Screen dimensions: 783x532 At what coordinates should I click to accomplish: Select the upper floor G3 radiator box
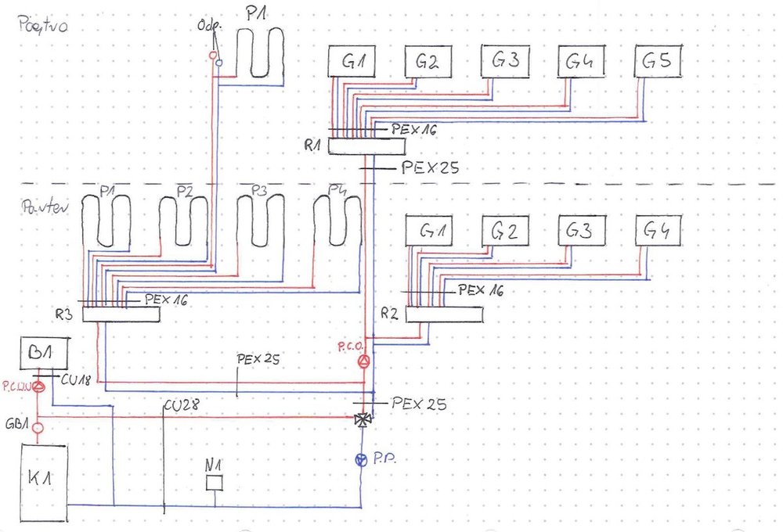point(505,60)
